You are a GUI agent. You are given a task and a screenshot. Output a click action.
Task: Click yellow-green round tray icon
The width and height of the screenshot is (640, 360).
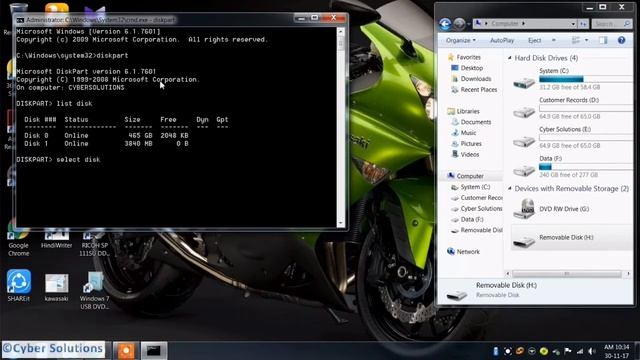[x=544, y=351]
